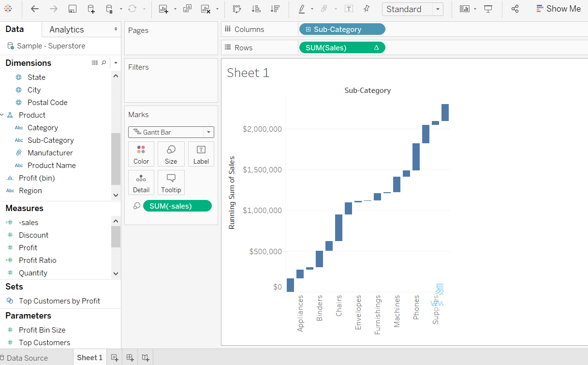588x365 pixels.
Task: Select the City dimension
Action: [34, 90]
